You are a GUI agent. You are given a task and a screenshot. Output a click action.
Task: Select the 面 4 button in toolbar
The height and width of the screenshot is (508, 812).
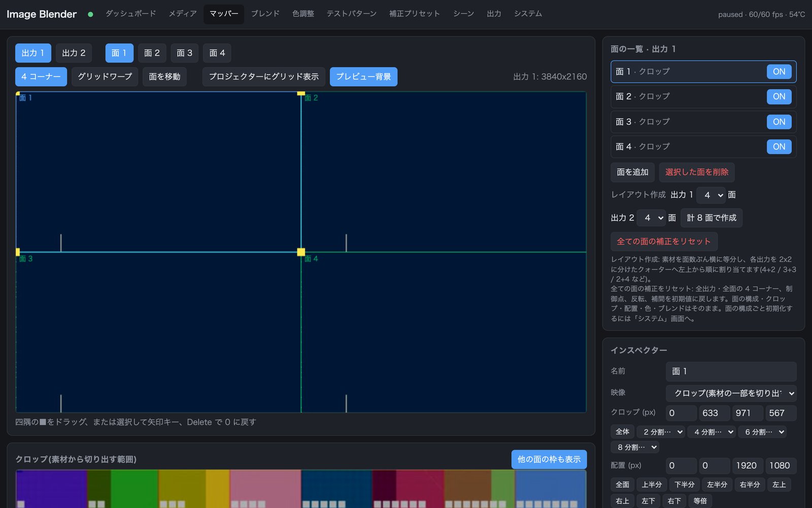[217, 53]
